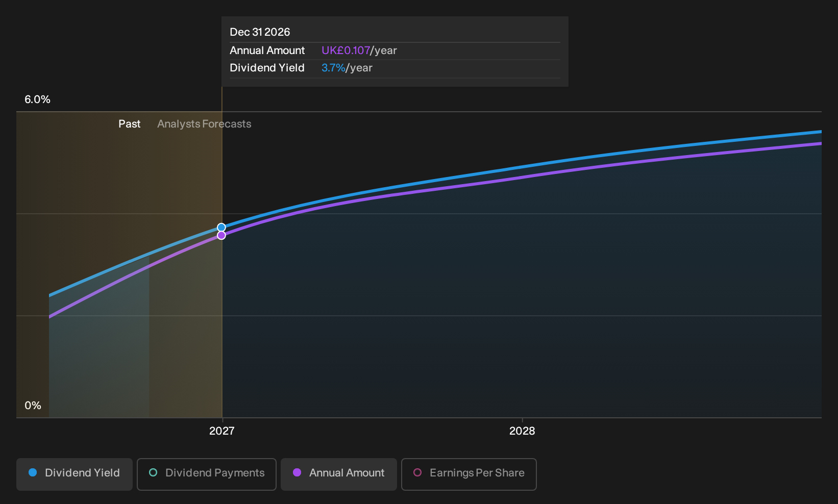
Task: Toggle the Dividend Yield series
Action: [75, 474]
